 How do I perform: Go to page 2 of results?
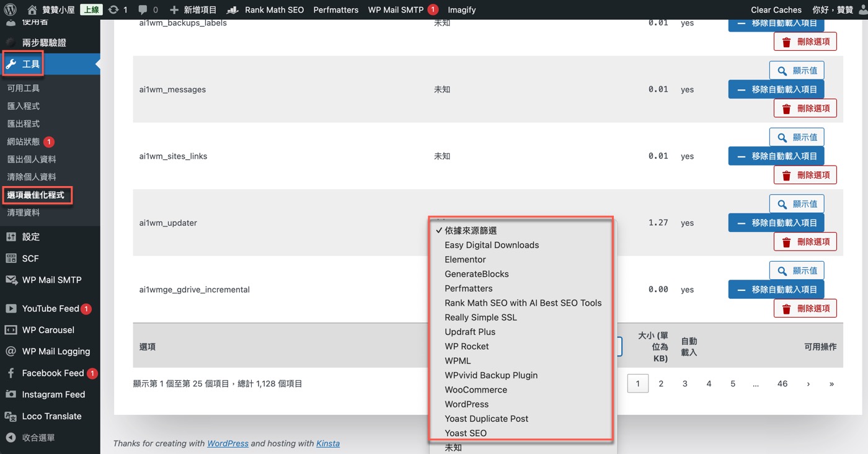tap(661, 384)
